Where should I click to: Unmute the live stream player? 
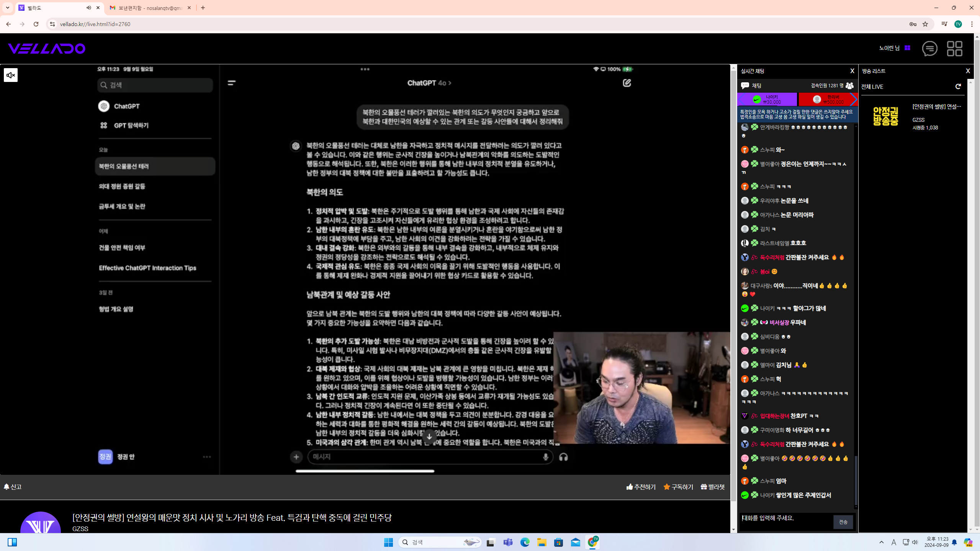point(11,75)
